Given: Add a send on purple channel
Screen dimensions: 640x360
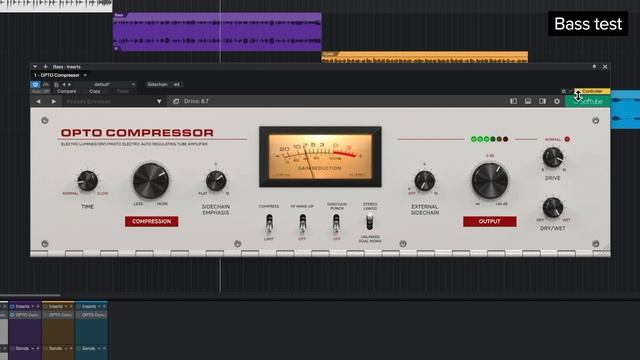Looking at the screenshot, I should pyautogui.click(x=38, y=349).
